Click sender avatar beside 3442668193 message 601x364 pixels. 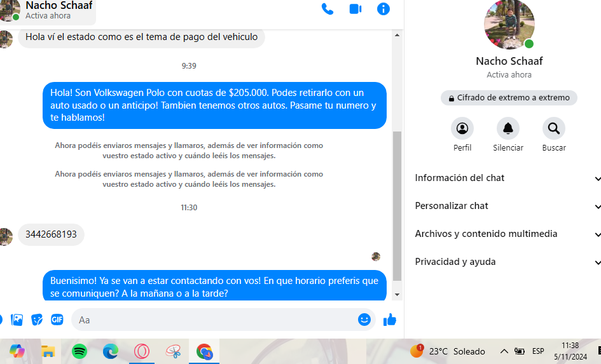5,236
